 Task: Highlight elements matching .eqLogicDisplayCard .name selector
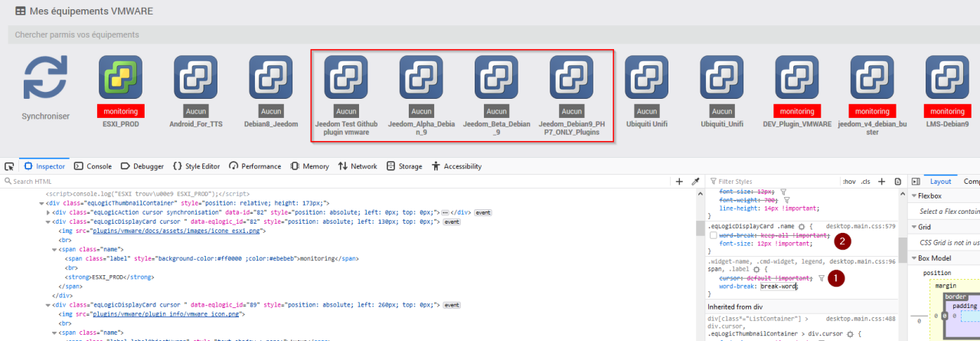(802, 227)
